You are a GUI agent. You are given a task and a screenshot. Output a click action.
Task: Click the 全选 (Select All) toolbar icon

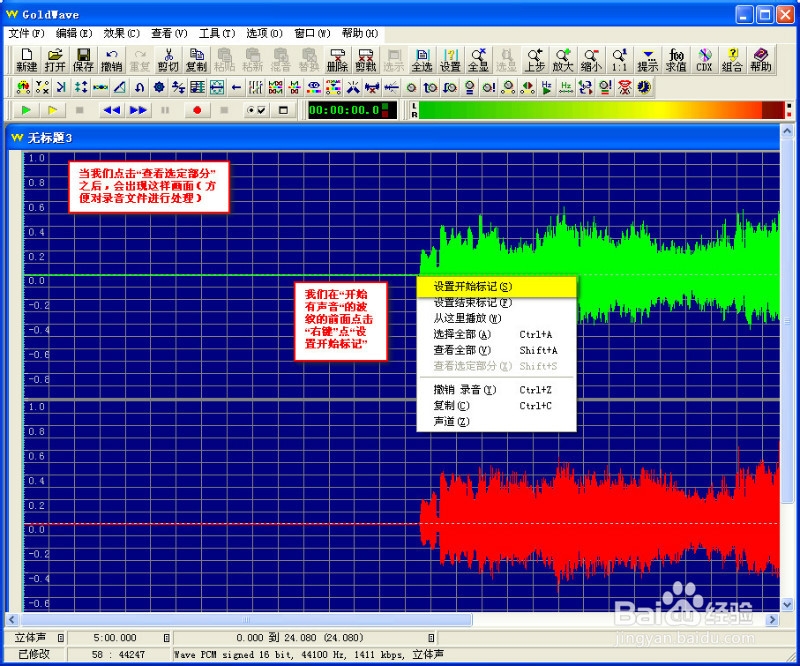pyautogui.click(x=422, y=60)
